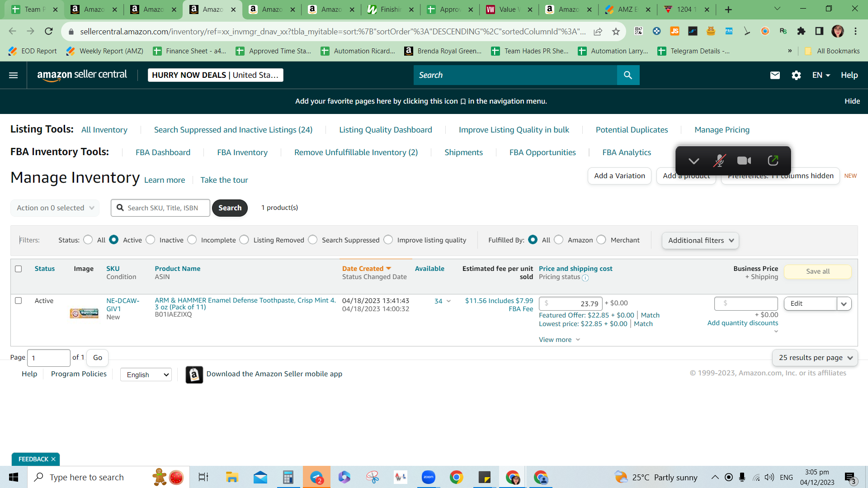This screenshot has height=488, width=868.
Task: Switch to the AMZ E browser tab
Action: click(628, 9)
